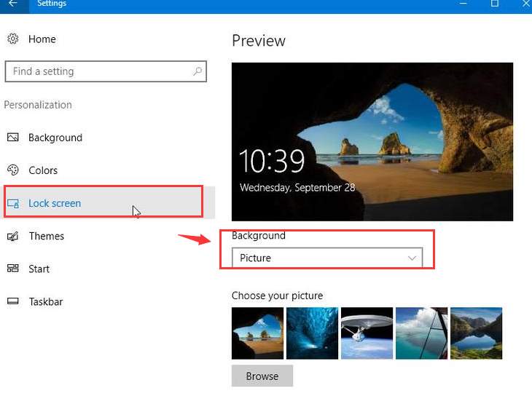Choose the cave beach picture thumbnail
This screenshot has width=532, height=396.
[257, 333]
